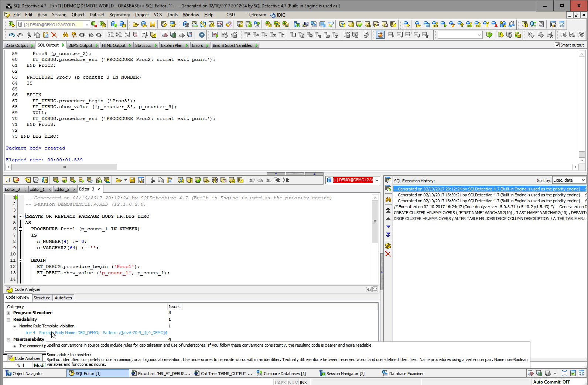Click the Disconnect session icon with the red X
Image resolution: width=588 pixels, height=385 pixels.
94,25
